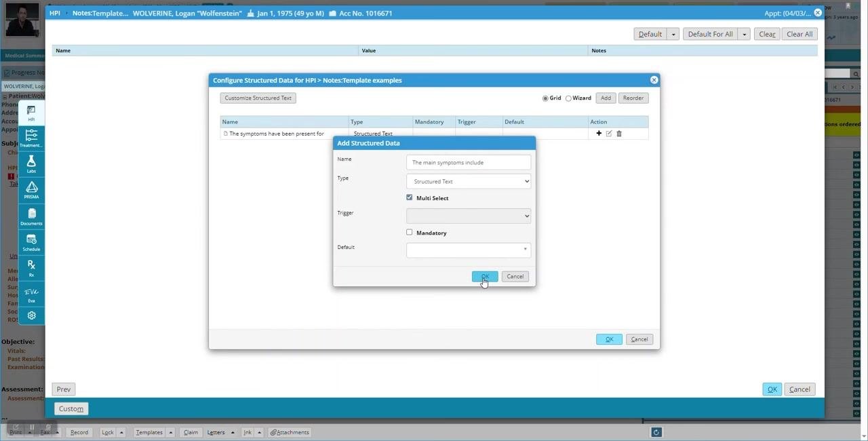Open the Default combo box
The image size is (868, 441).
[x=469, y=250]
